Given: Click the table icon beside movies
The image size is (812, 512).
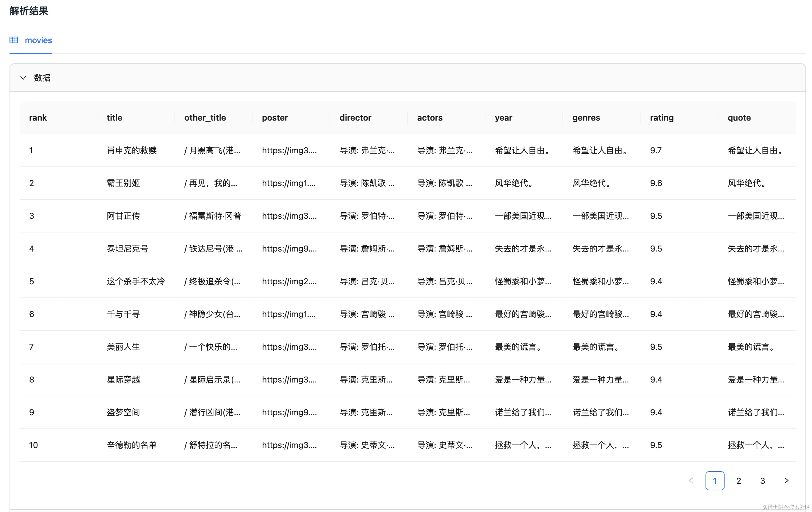Looking at the screenshot, I should tap(13, 40).
